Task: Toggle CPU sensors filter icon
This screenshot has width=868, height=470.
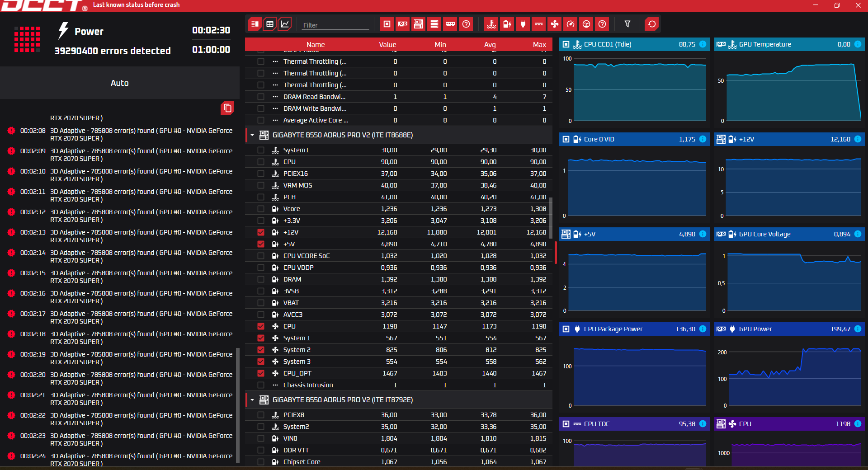Action: click(387, 24)
